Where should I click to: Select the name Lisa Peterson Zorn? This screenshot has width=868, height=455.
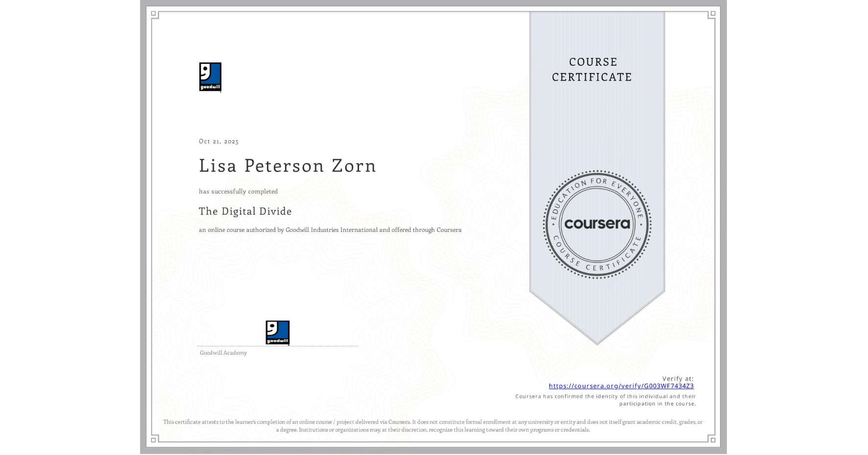click(288, 166)
